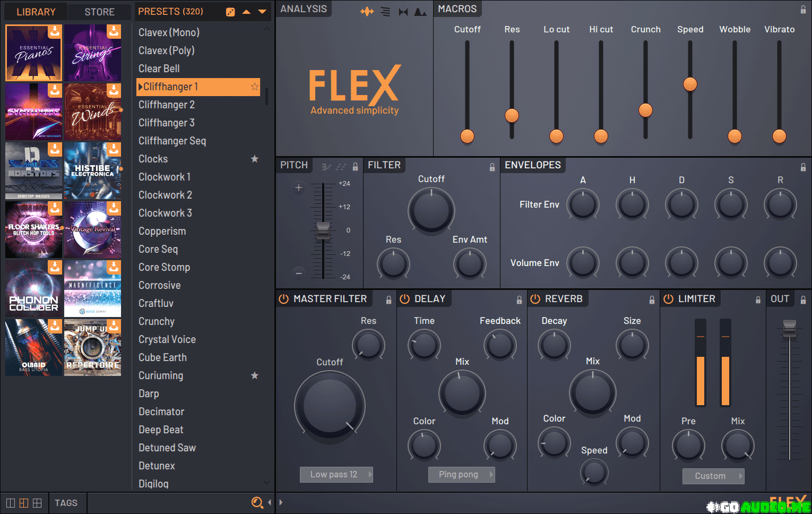Click the lock icon in Envelopes panel

(x=803, y=167)
